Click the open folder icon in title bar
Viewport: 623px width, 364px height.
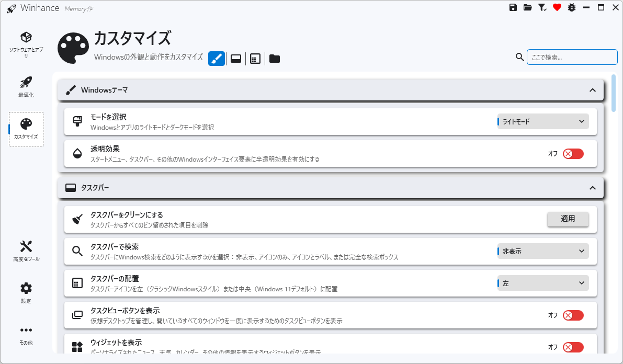(x=528, y=8)
